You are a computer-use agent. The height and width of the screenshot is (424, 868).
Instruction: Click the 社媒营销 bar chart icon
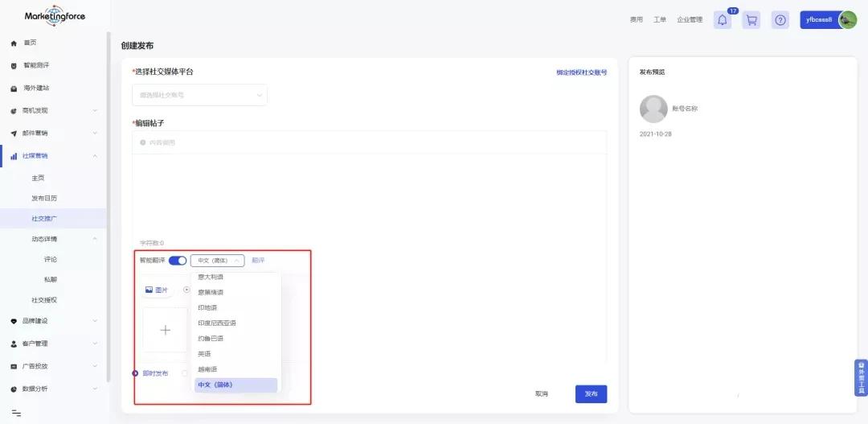(x=14, y=156)
